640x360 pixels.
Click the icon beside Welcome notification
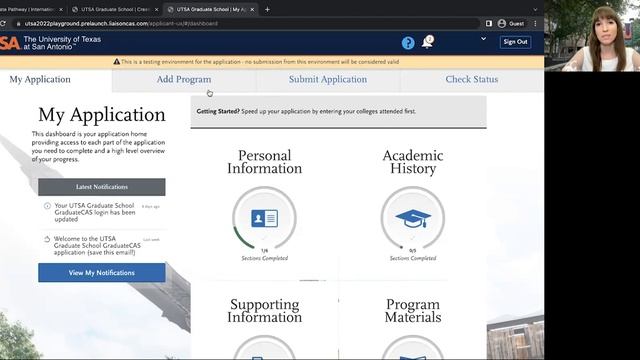(x=47, y=239)
